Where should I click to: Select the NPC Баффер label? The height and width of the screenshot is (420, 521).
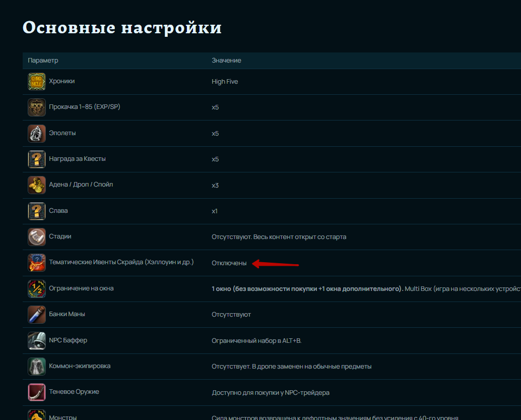click(x=68, y=340)
